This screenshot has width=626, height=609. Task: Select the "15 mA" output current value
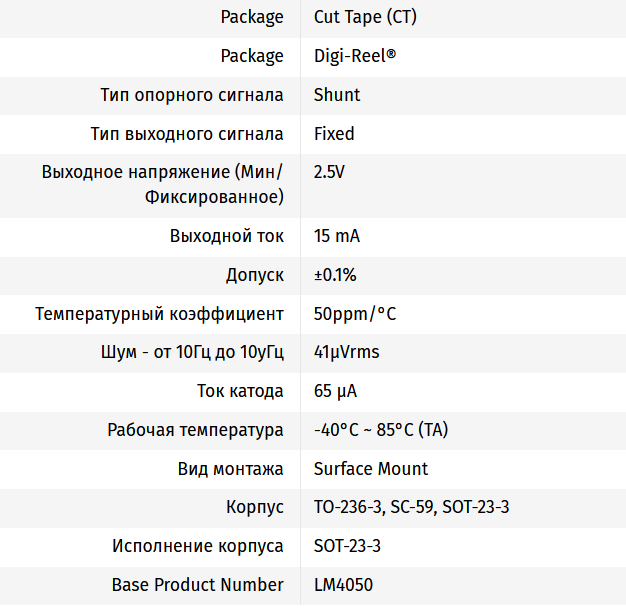tap(337, 237)
